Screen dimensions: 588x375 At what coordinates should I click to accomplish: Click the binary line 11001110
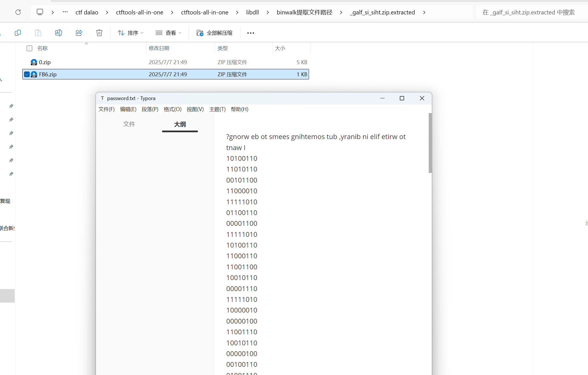point(242,332)
